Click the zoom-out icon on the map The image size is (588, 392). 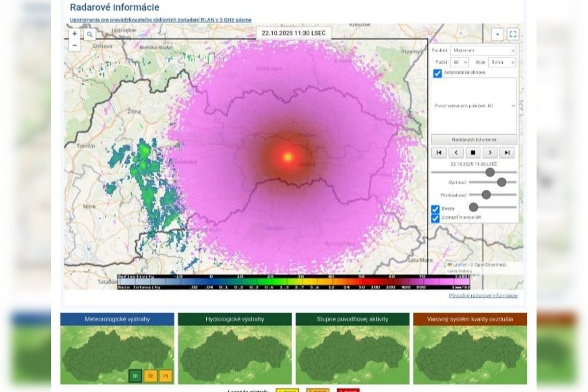(x=74, y=45)
